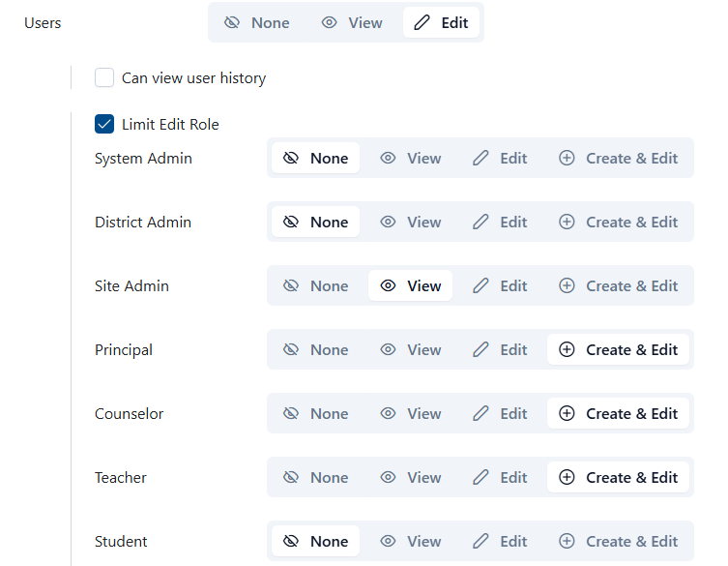Select Create & Edit for Student

619,541
